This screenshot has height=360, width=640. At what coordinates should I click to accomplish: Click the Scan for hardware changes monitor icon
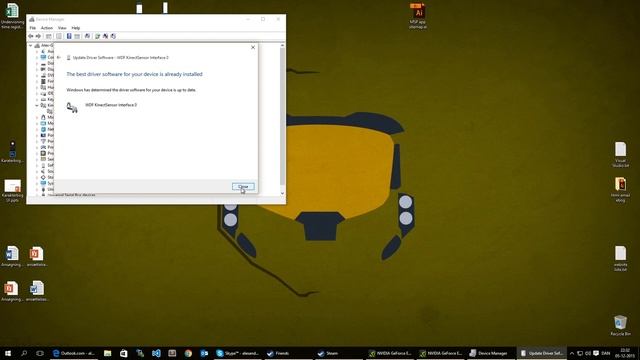click(87, 36)
